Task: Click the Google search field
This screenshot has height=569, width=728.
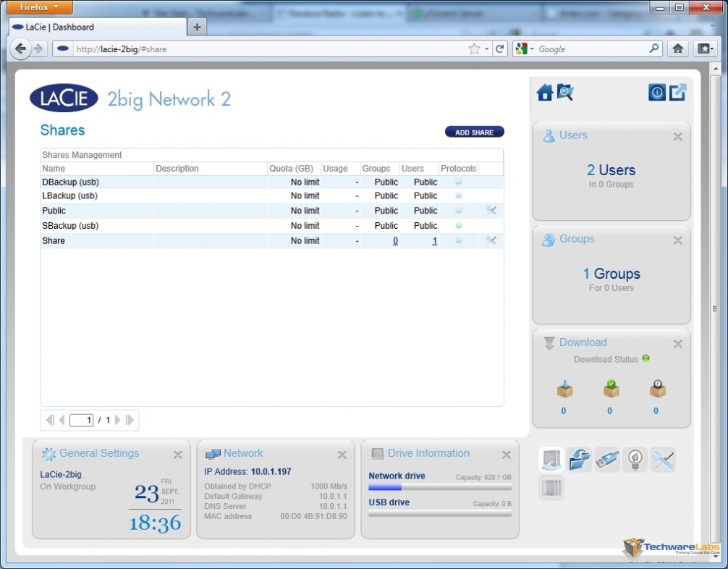Action: coord(593,49)
